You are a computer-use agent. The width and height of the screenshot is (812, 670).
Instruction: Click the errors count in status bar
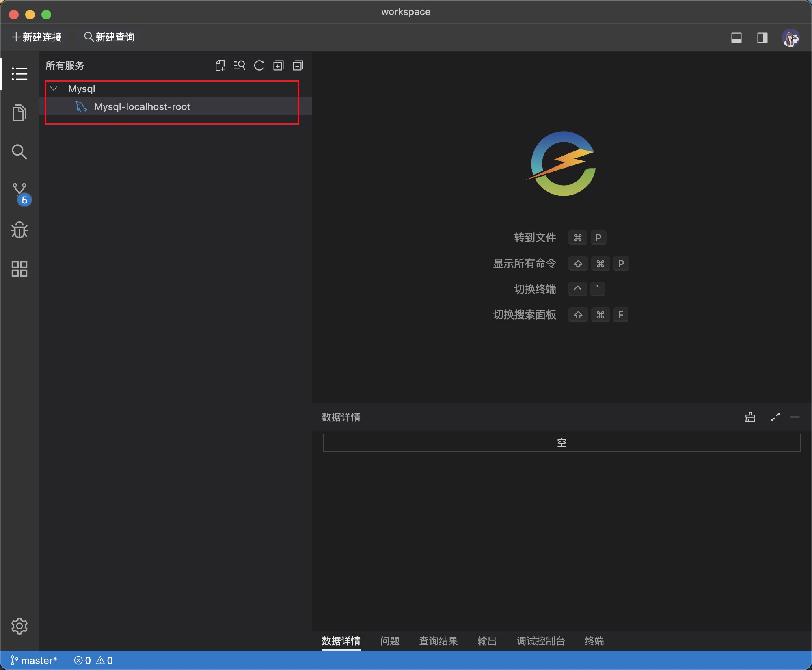point(82,660)
